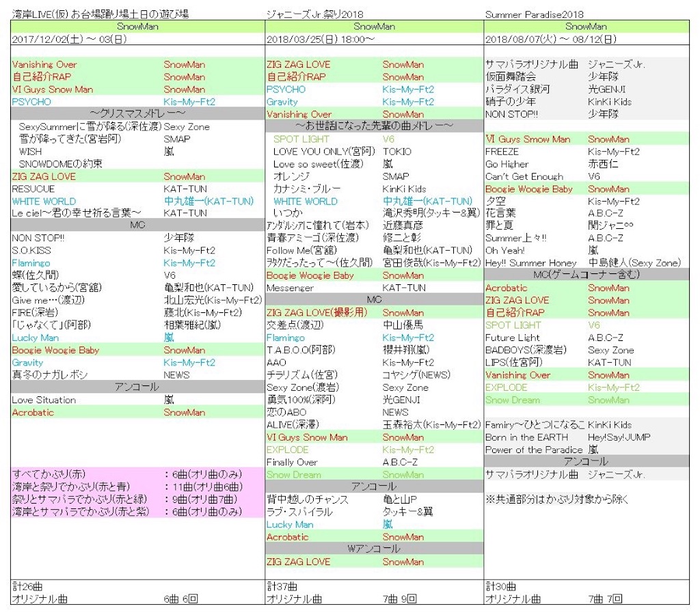Screen dimensions: 700x615
Task: Click '祭りとサマパラでかぶり(赤と緑)' legend row
Action: [137, 499]
